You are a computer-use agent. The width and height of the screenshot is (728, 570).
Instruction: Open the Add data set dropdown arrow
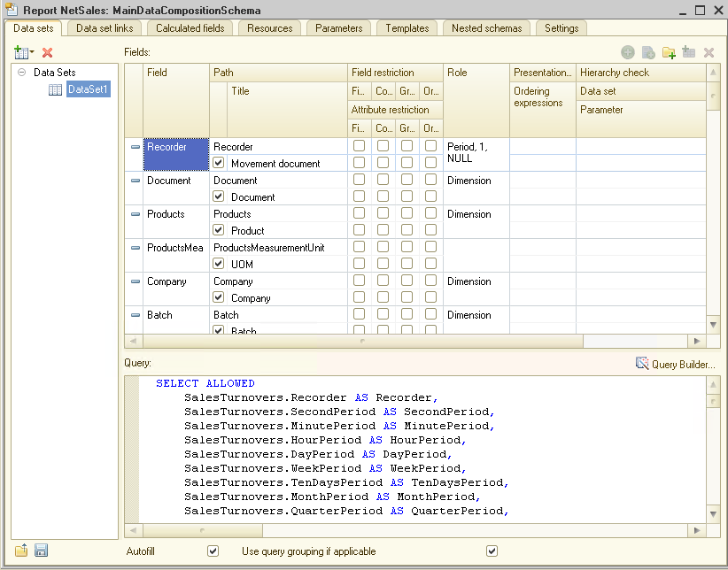pos(32,53)
